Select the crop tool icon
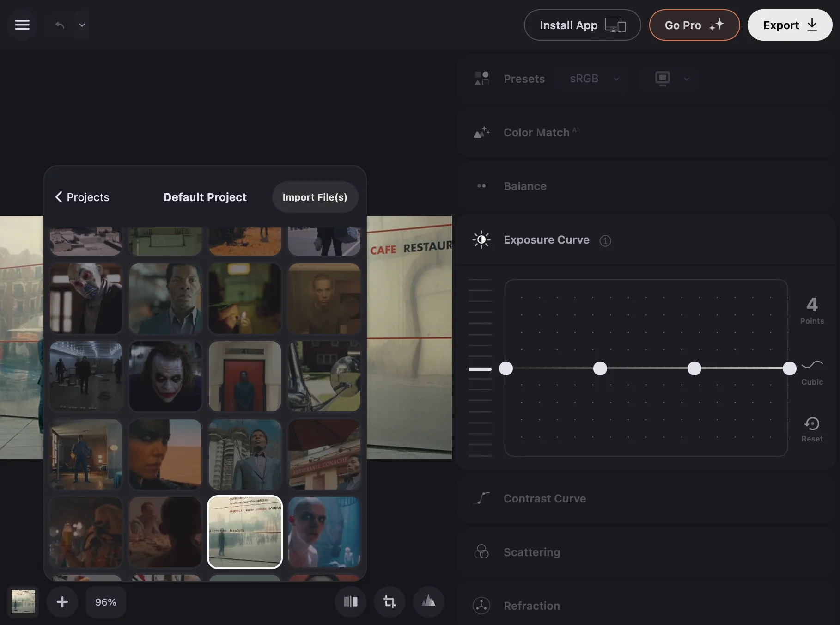Viewport: 840px width, 625px height. click(390, 601)
